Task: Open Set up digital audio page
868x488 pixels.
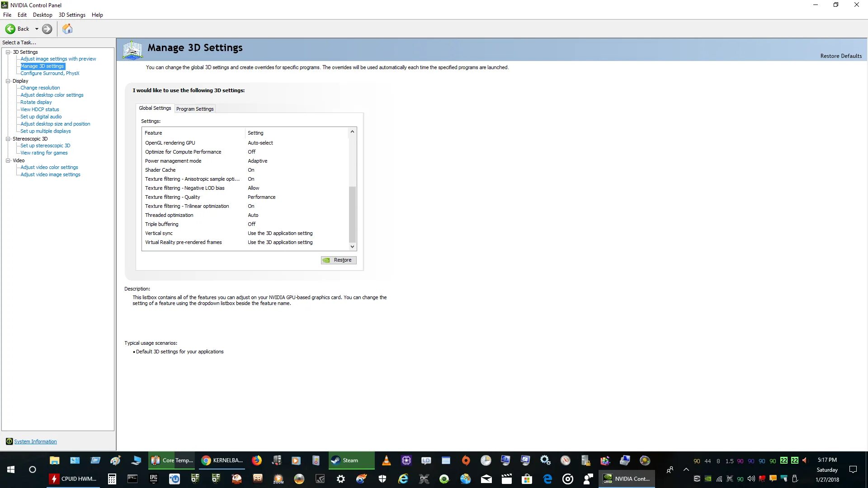Action: click(x=41, y=117)
